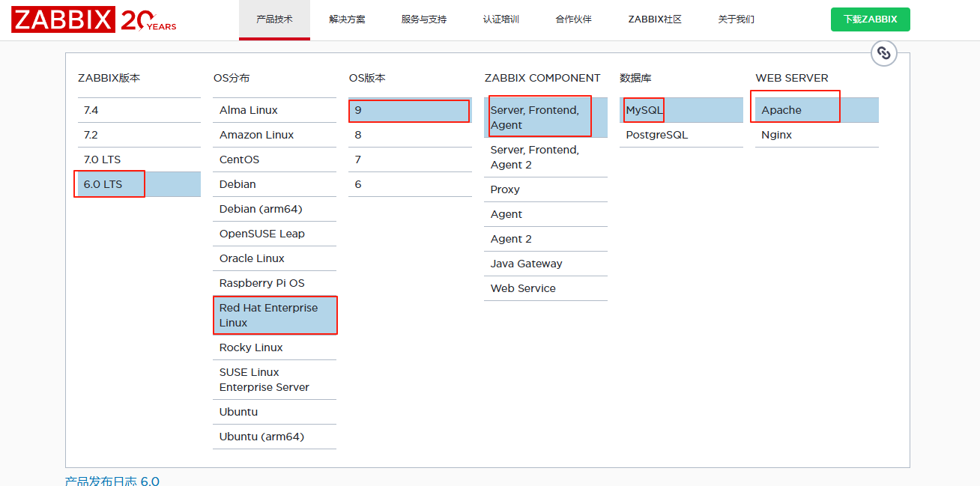Select Apache web server
980x486 pixels.
point(817,110)
